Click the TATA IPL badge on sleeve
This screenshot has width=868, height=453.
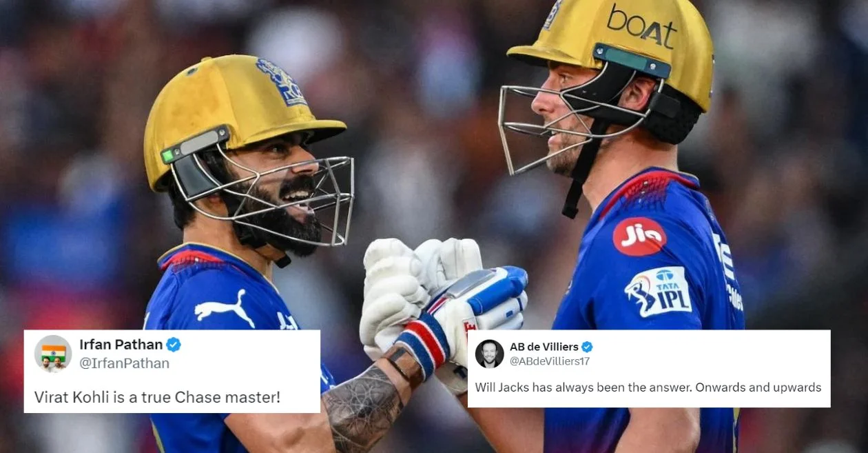[x=658, y=290]
